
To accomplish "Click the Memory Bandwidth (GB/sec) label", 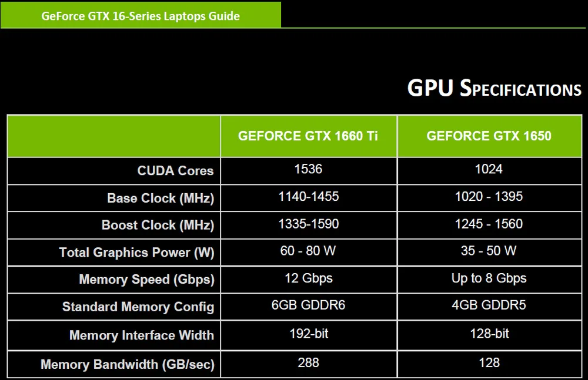I will [x=128, y=364].
